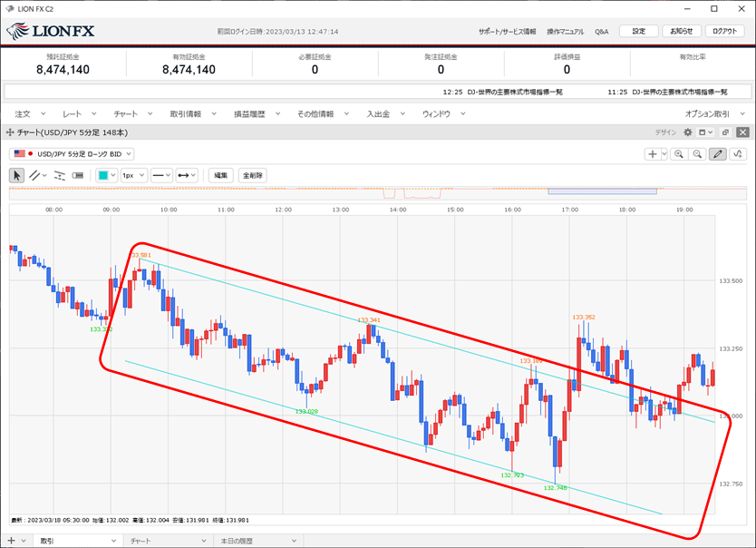Open the panel layout dropdown
This screenshot has height=548, width=756.
point(706,132)
